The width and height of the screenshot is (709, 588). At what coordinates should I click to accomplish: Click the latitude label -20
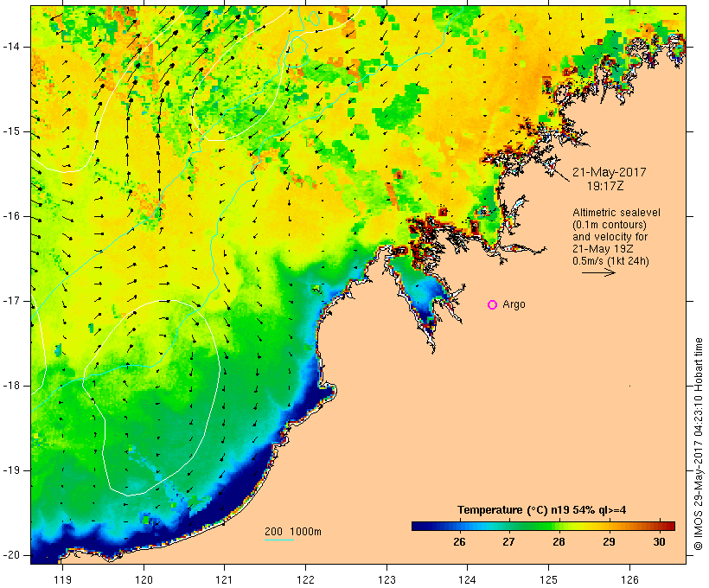[10, 555]
